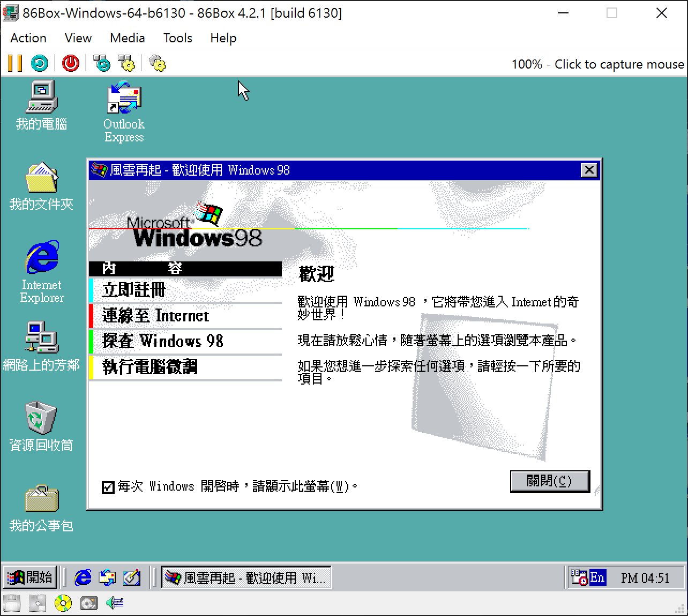This screenshot has width=688, height=616.
Task: Click 連線至 Internet option
Action: pos(185,315)
